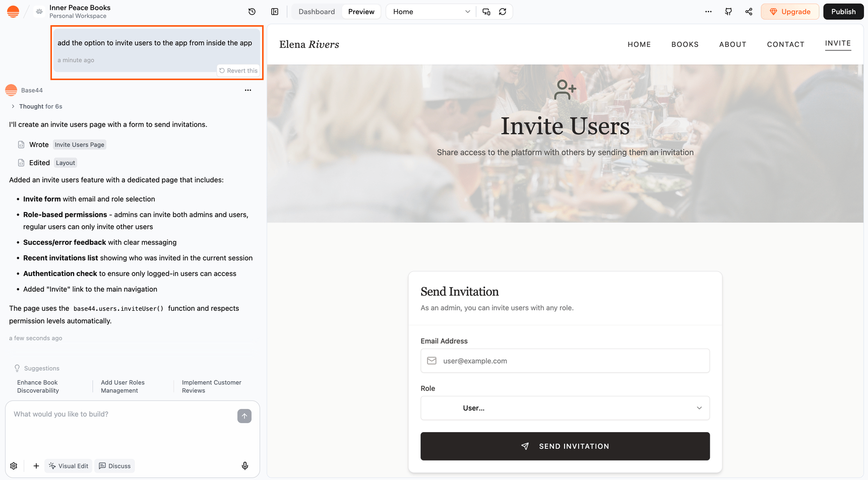Click the Publish button
Image resolution: width=868 pixels, height=480 pixels.
(843, 12)
